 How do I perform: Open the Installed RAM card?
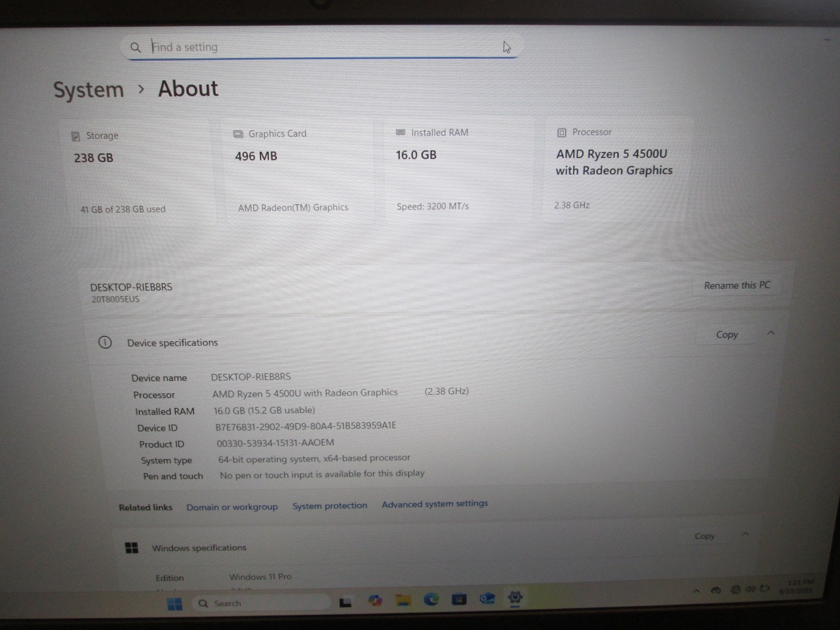459,170
